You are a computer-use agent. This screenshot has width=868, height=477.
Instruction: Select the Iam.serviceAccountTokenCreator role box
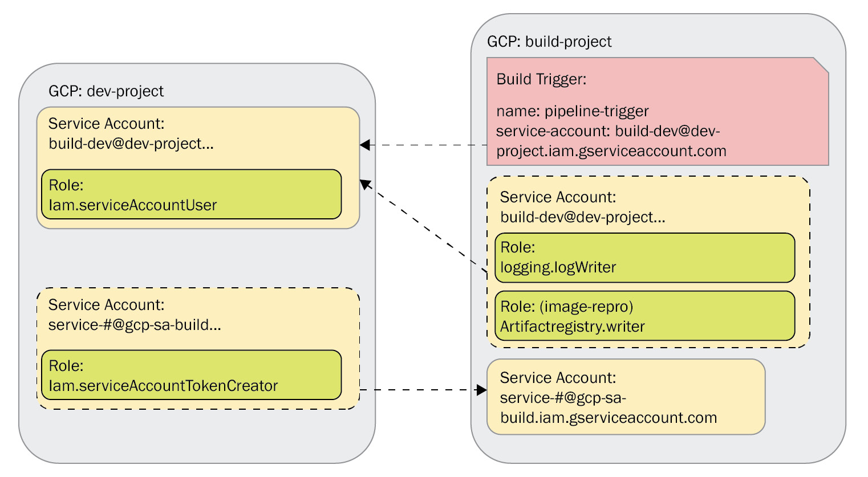[192, 375]
